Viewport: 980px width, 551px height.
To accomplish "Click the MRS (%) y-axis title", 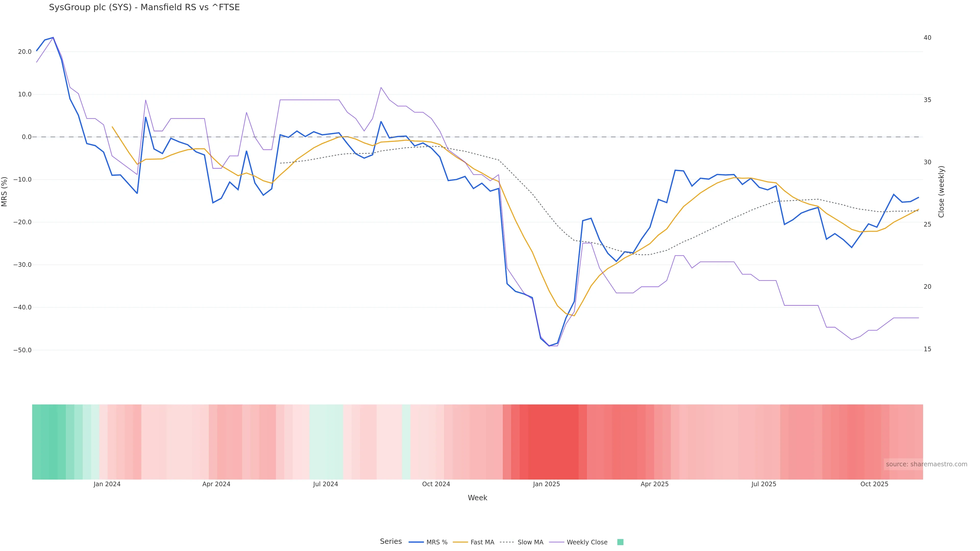I will click(5, 192).
